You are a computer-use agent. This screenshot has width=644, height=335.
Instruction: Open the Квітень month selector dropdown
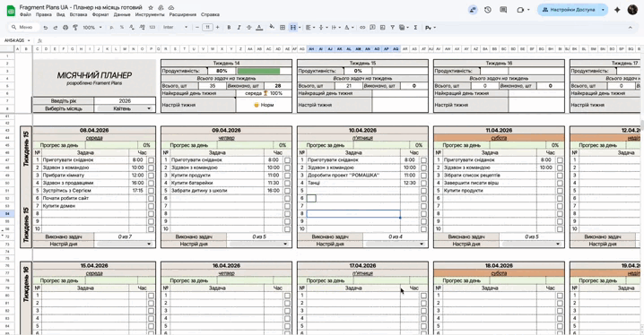coord(149,108)
